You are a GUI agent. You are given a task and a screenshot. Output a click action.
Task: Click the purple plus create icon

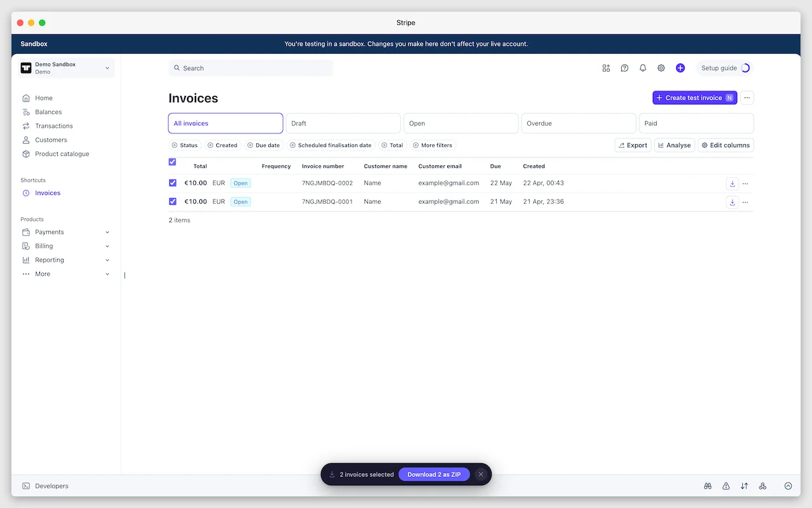click(680, 68)
